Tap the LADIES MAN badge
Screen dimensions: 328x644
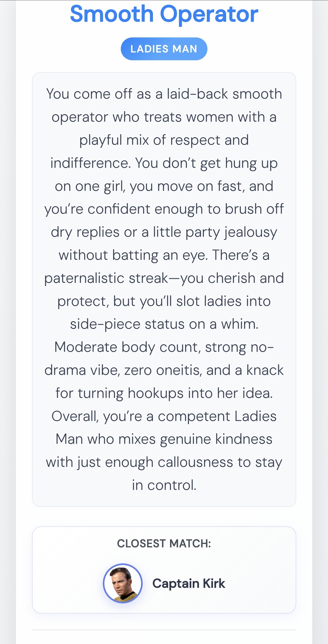coord(164,49)
